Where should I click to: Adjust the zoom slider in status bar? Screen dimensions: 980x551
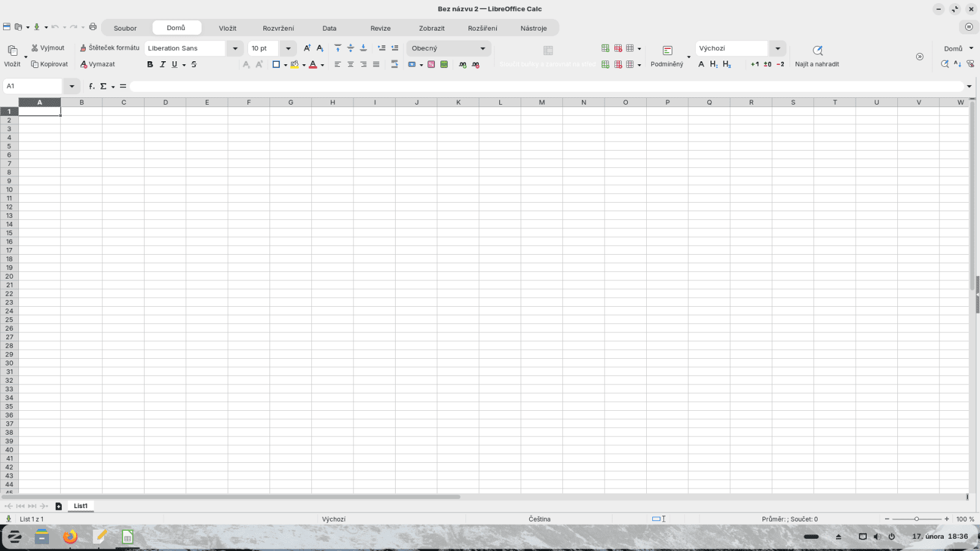click(x=917, y=519)
